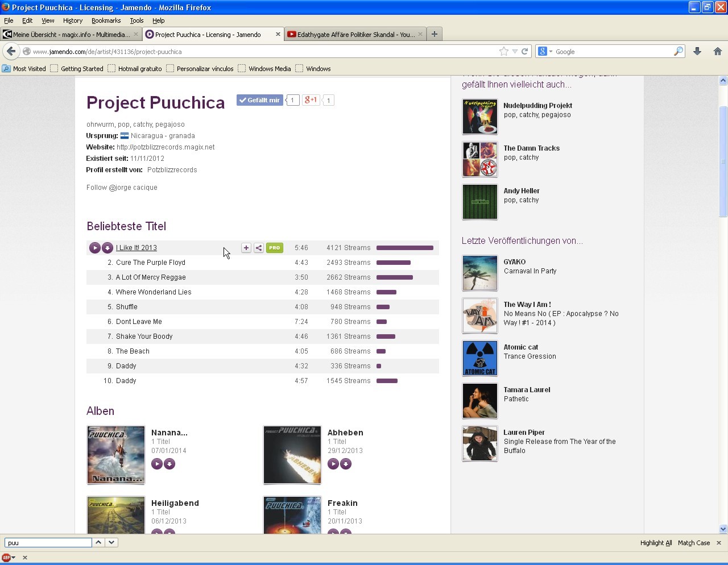
Task: Toggle the 'Gefällt mir' like button
Action: pos(259,99)
